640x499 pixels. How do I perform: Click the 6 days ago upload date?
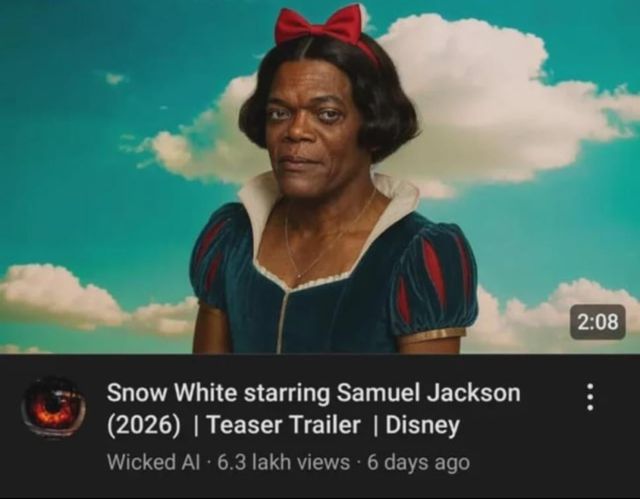click(418, 463)
